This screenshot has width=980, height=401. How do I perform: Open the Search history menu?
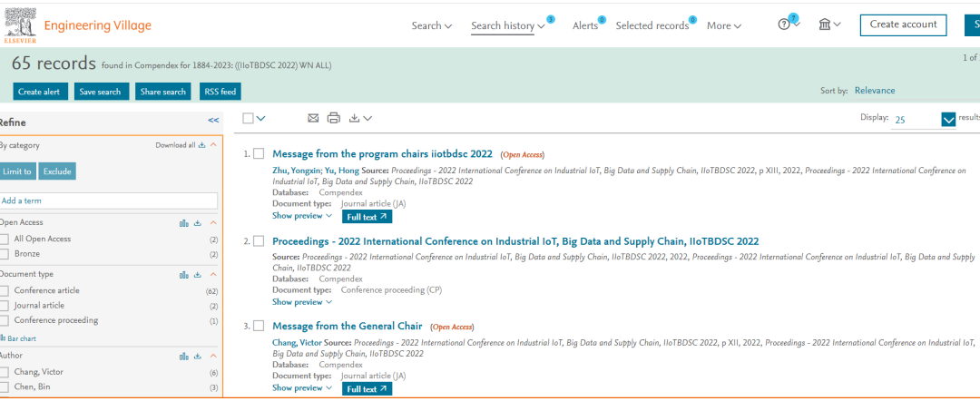pyautogui.click(x=508, y=25)
